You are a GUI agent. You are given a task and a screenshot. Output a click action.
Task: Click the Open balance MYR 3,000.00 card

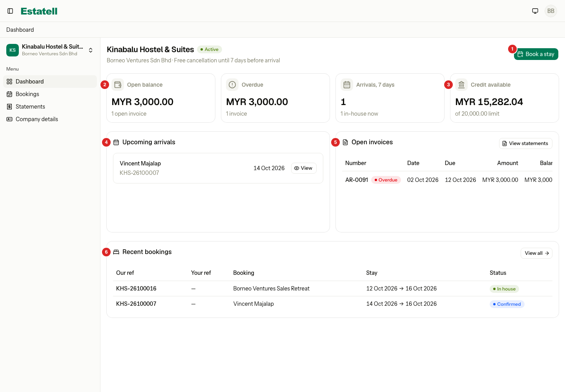tap(161, 98)
